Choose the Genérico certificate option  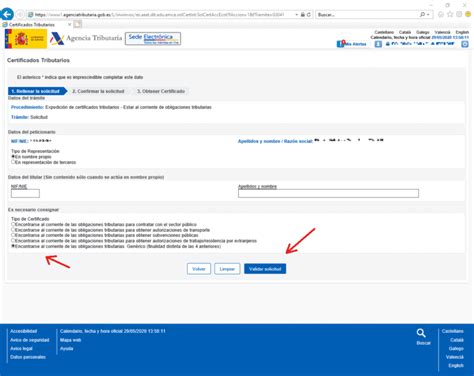tap(13, 246)
